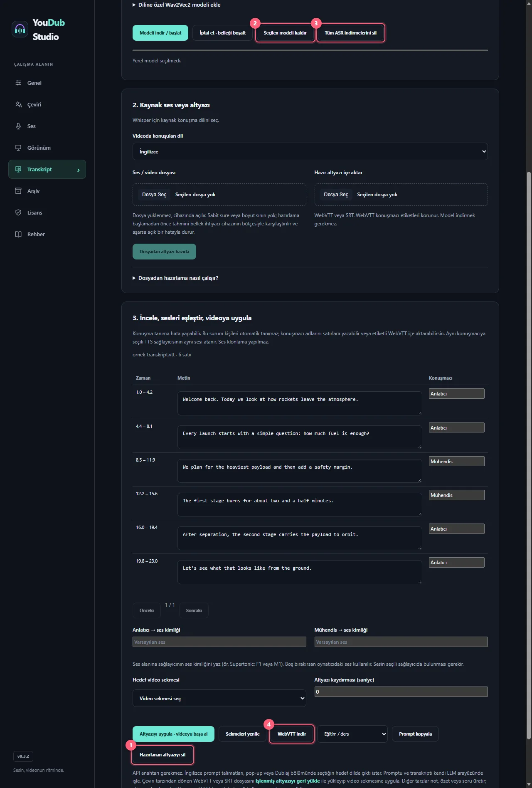Screen dimensions: 532x788
Task: Choose a file under 'Hazır altyazı içe aktar'
Action: tap(336, 195)
